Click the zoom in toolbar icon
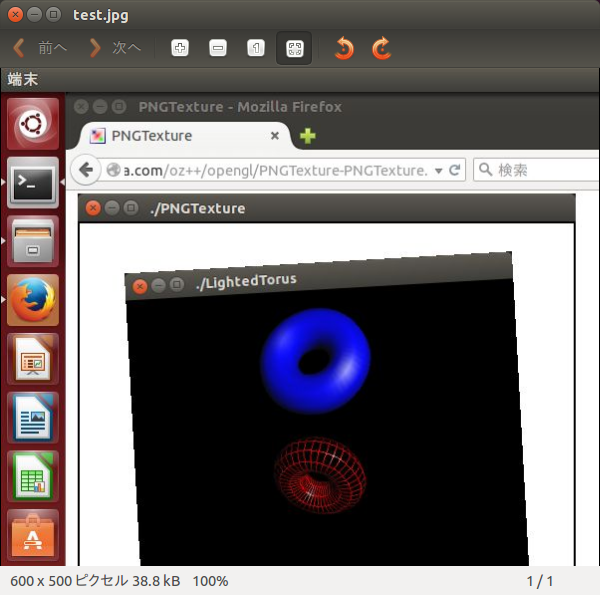 (x=180, y=48)
